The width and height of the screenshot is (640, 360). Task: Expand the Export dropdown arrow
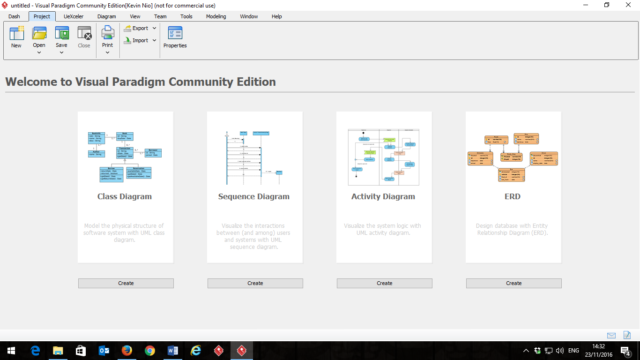coord(154,28)
